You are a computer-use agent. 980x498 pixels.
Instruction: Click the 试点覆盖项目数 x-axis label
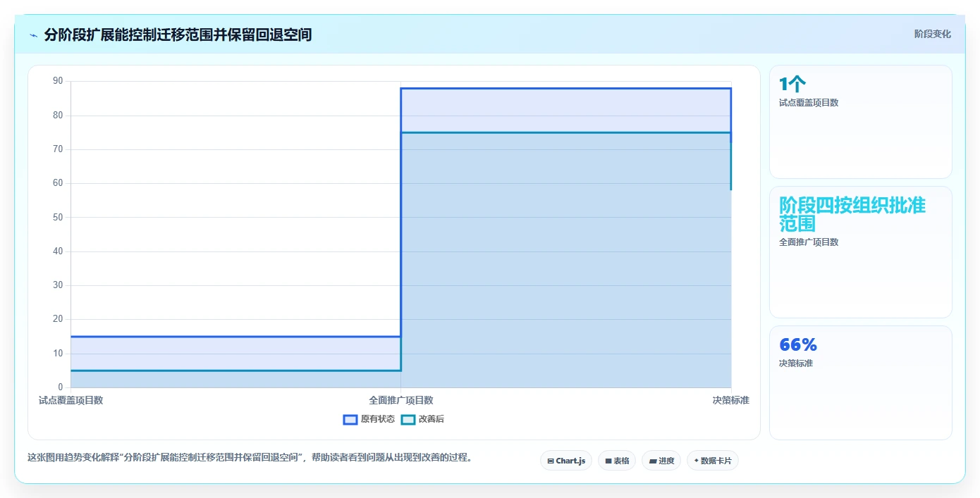pos(71,400)
